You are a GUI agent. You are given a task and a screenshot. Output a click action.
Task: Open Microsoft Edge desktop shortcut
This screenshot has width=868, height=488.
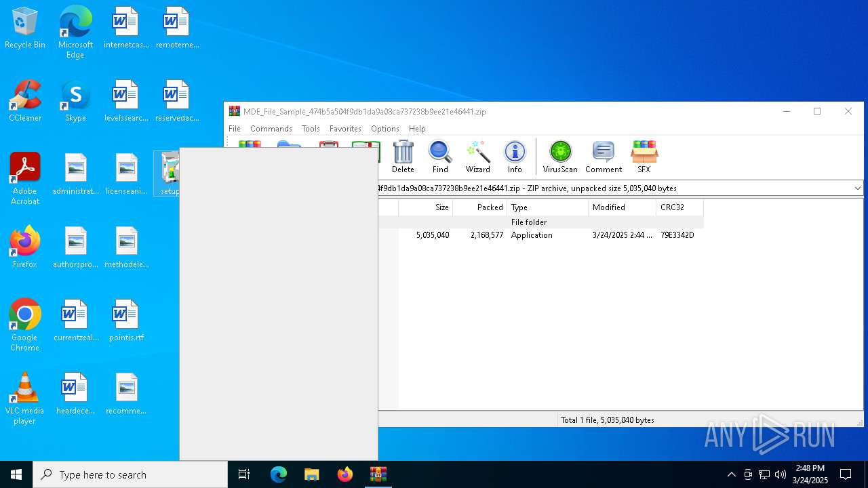[x=75, y=33]
